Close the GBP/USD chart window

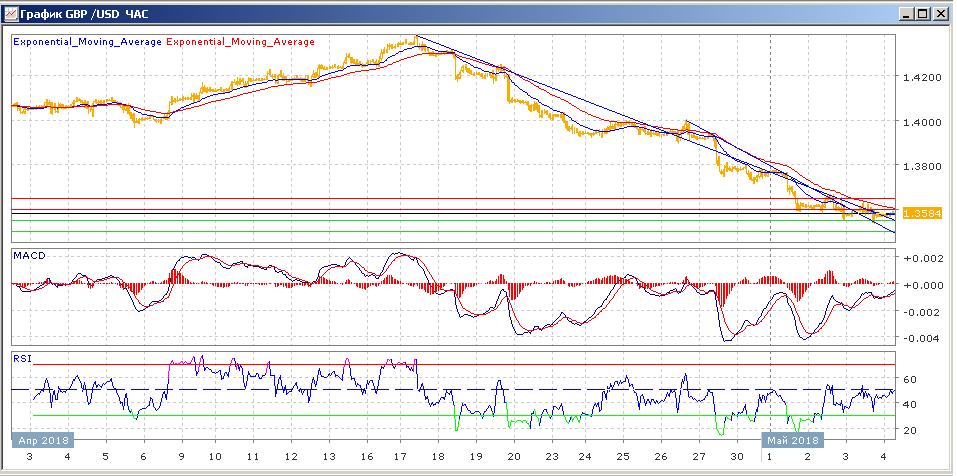[941, 13]
